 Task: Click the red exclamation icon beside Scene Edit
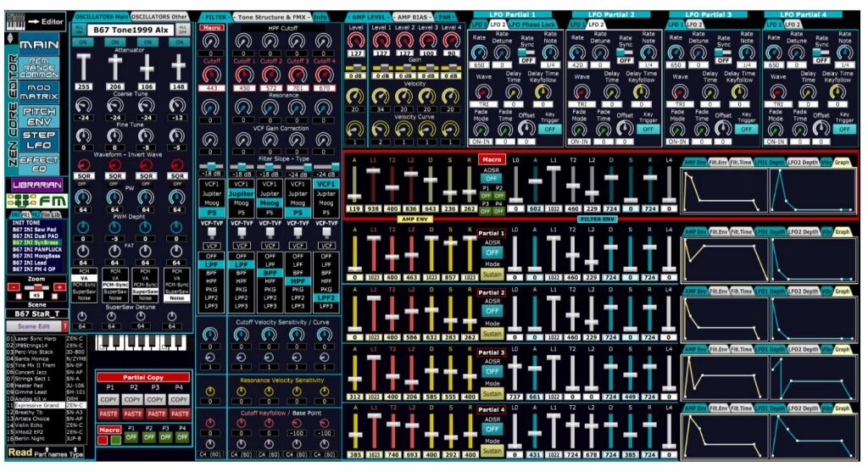tap(64, 326)
